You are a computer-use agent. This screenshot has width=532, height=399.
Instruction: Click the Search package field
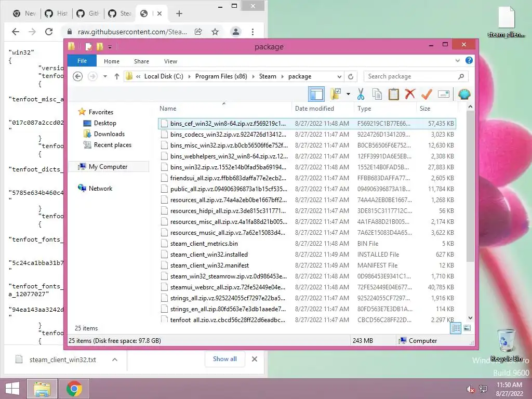coord(416,76)
